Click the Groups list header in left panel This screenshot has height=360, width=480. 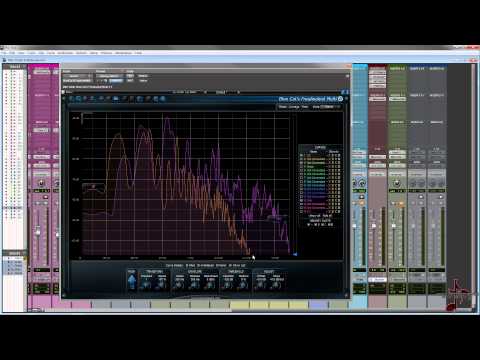click(x=15, y=254)
